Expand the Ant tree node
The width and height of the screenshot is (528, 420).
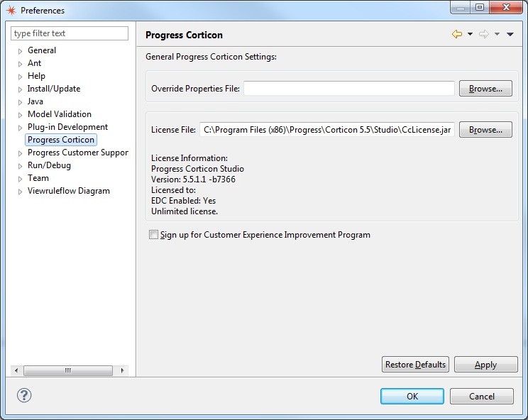coord(20,64)
